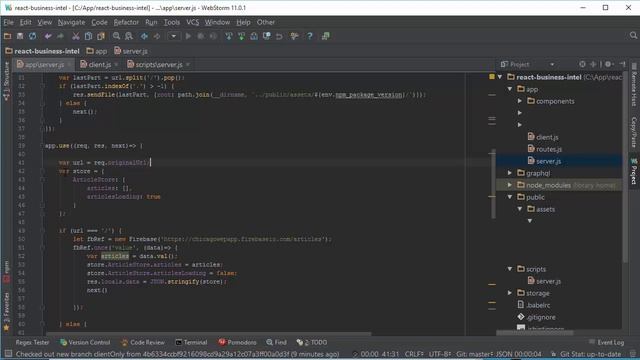Click the VCS show history icon
This screenshot has width=640, height=360.
click(x=267, y=36)
